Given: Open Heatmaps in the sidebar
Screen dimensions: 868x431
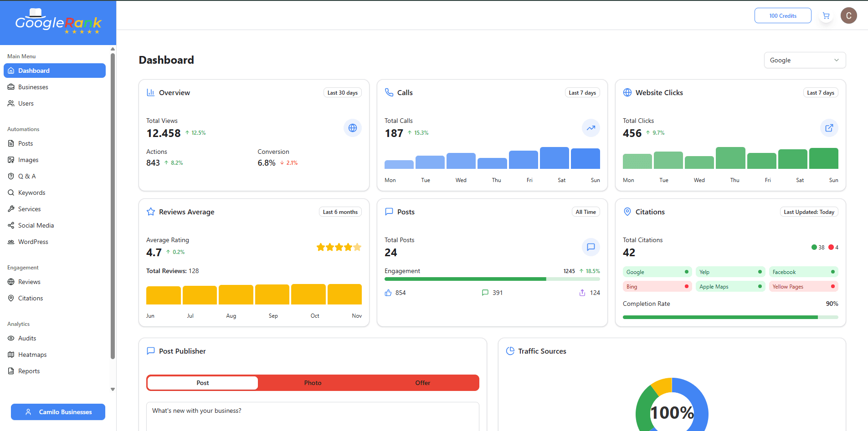Looking at the screenshot, I should (55, 355).
